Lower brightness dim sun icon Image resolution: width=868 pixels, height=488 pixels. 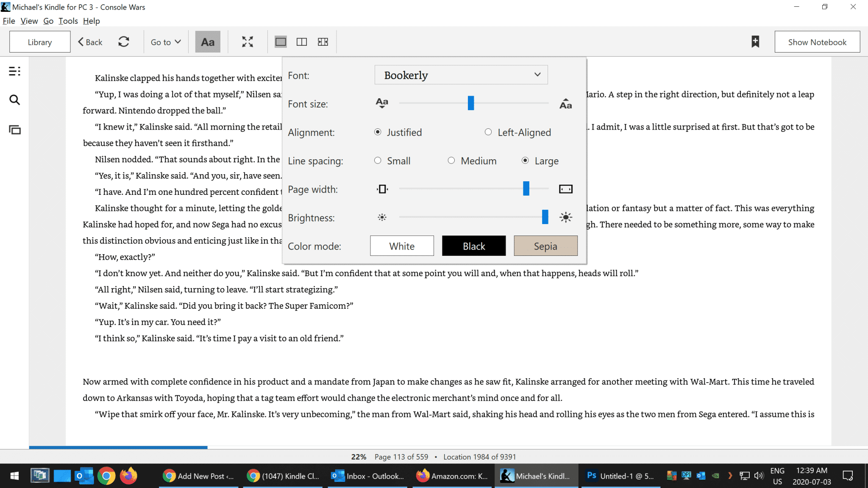pyautogui.click(x=382, y=217)
